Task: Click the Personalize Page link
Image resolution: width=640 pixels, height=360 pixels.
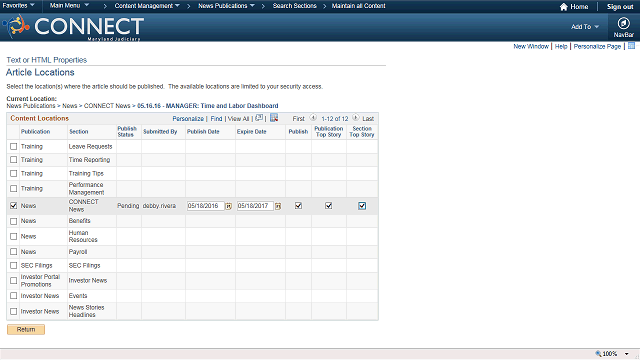Action: 597,46
